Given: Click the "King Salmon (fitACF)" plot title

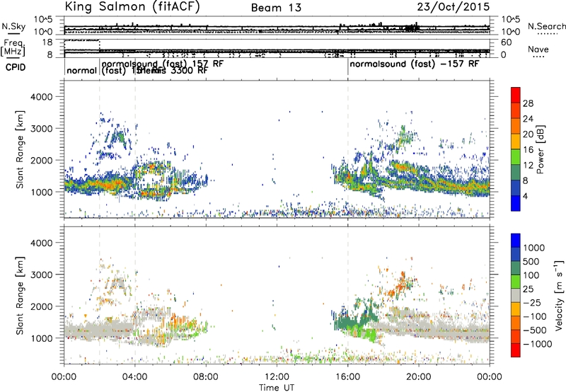Looking at the screenshot, I should tap(132, 6).
